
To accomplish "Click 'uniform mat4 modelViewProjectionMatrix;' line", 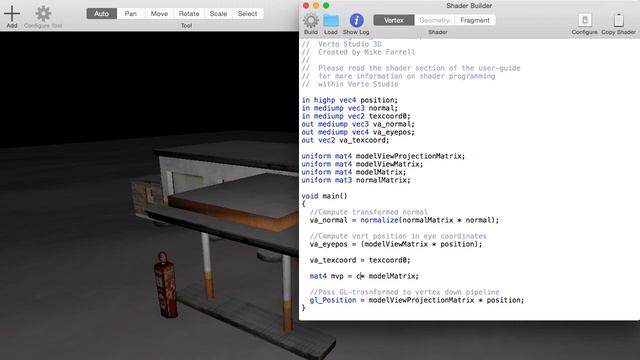I will pyautogui.click(x=383, y=156).
